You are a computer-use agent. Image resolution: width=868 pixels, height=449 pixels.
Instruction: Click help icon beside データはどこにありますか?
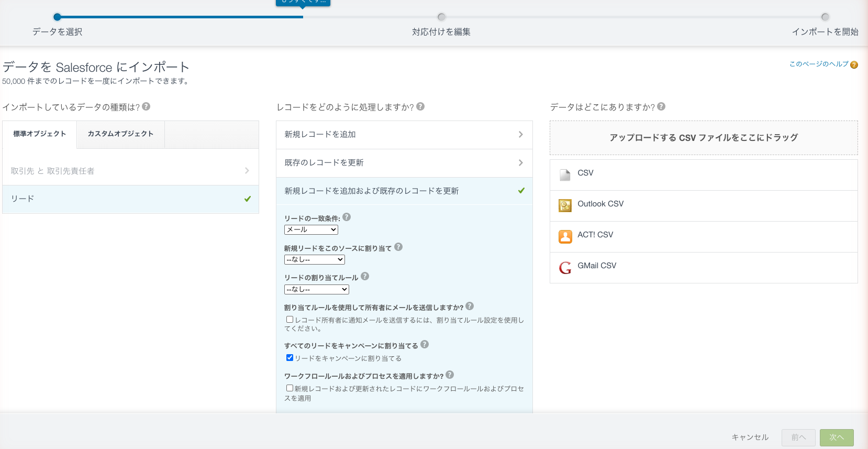coord(661,106)
